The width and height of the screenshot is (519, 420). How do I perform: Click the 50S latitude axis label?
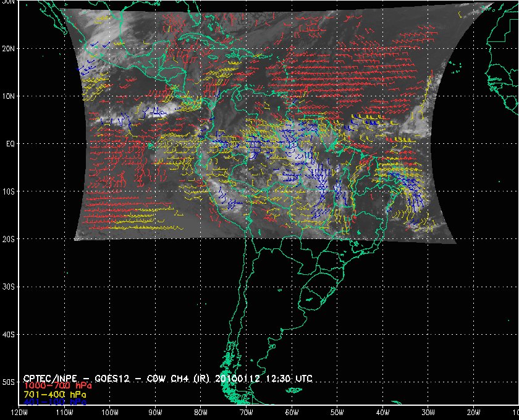pos(8,382)
